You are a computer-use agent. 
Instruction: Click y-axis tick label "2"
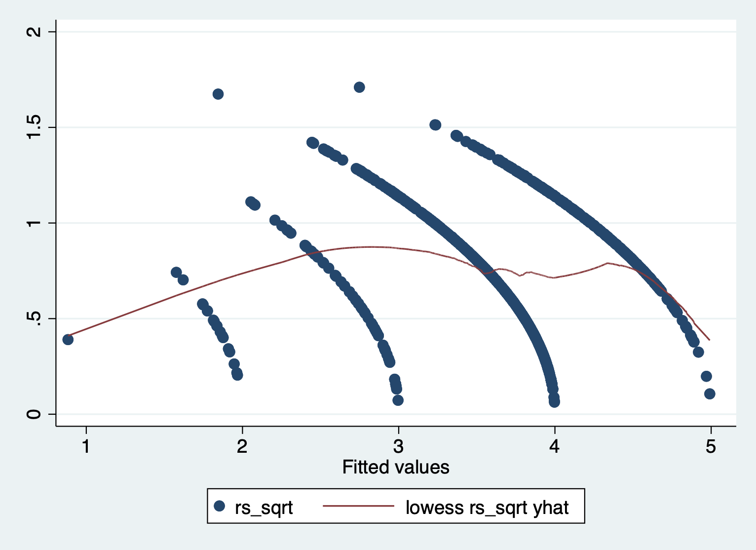coord(35,32)
